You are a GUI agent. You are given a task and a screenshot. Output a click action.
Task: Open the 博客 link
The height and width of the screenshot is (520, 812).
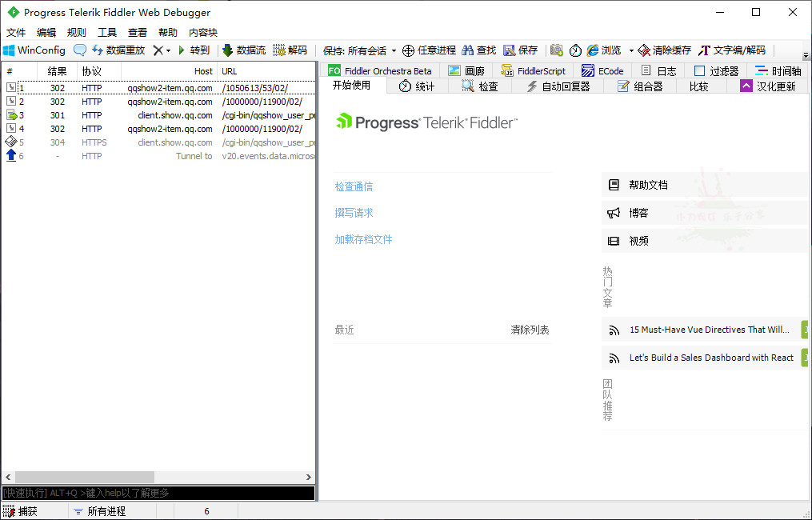pyautogui.click(x=704, y=213)
